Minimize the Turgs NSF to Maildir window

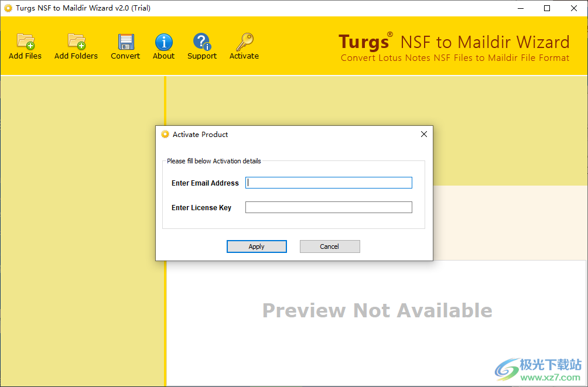521,8
